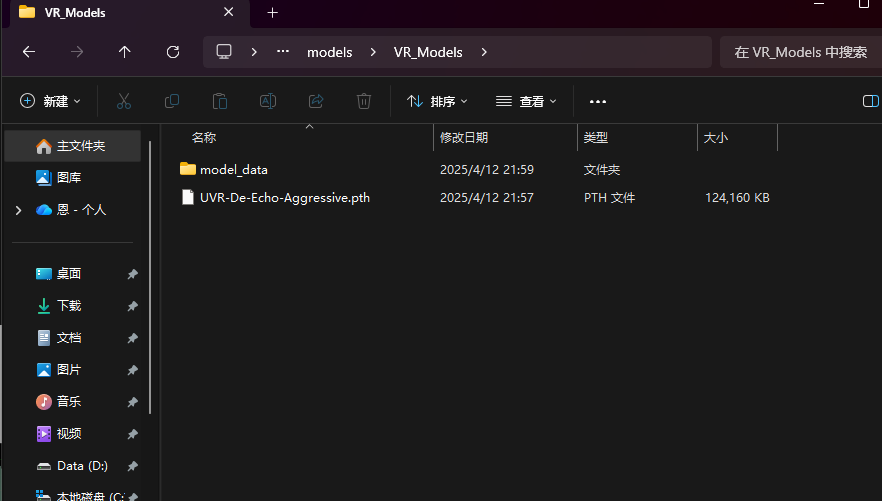Open 音乐 (Music) in sidebar

[x=69, y=402]
